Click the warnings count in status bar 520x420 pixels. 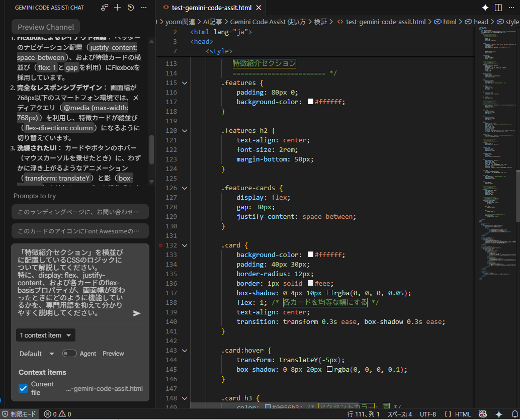point(65,414)
